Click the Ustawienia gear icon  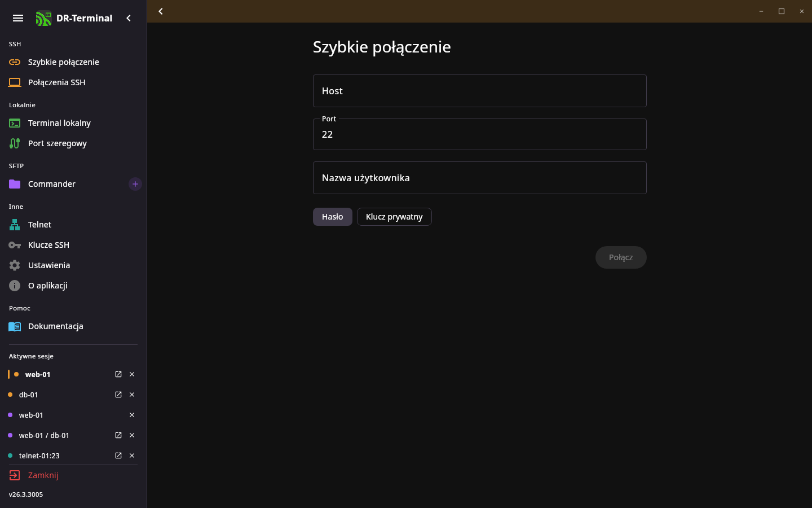click(15, 265)
